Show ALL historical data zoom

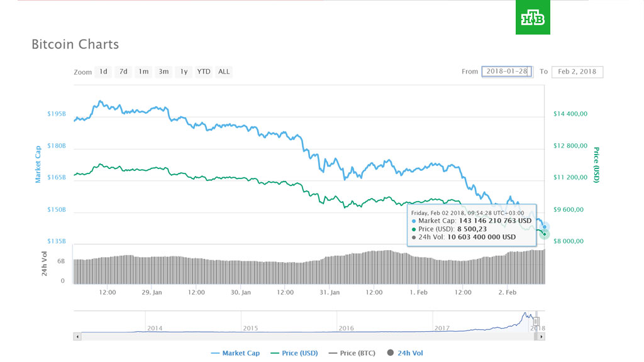click(x=224, y=72)
